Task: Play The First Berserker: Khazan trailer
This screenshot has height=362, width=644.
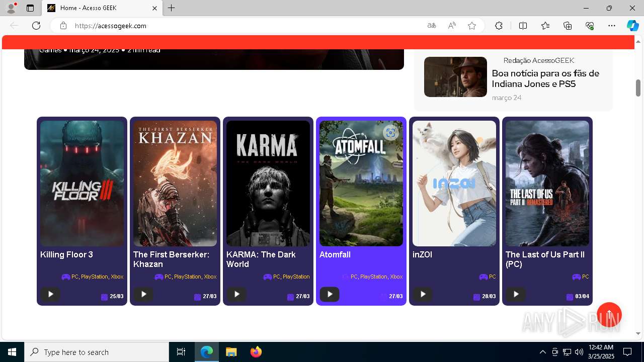Action: [x=143, y=294]
